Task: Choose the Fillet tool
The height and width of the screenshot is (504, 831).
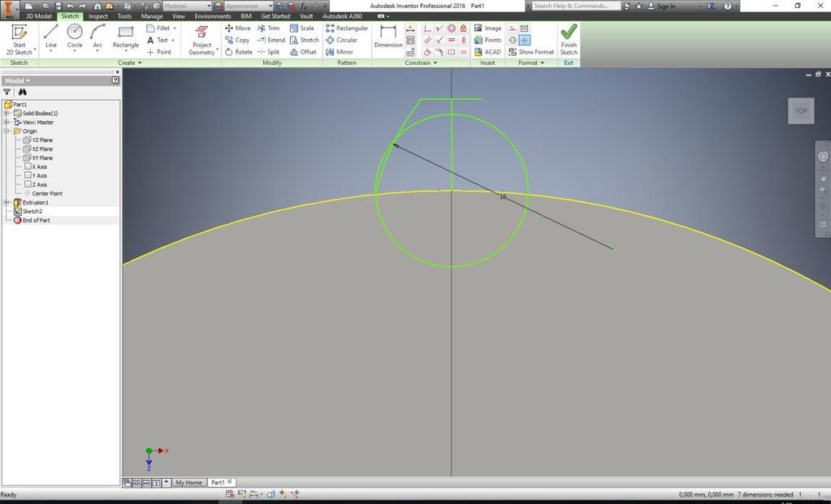Action: tap(161, 28)
